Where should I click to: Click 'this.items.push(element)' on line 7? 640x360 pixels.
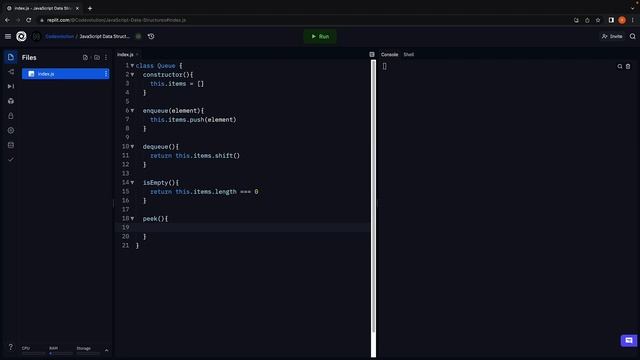click(193, 120)
